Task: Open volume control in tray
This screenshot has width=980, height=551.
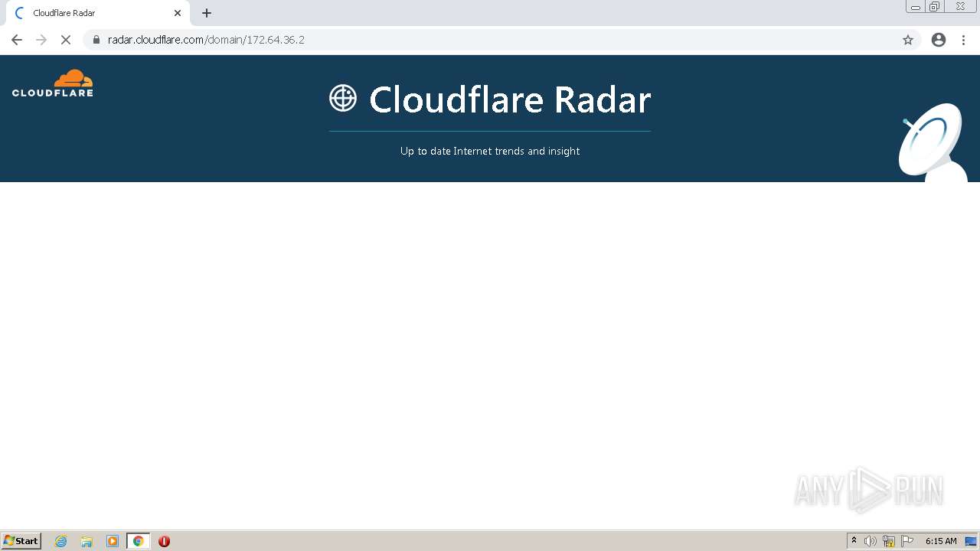Action: (871, 541)
